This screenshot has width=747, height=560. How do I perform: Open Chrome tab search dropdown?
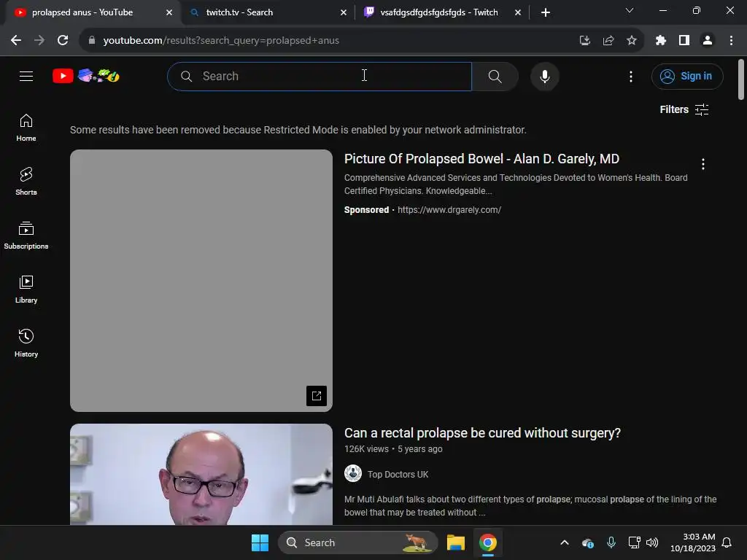point(630,10)
